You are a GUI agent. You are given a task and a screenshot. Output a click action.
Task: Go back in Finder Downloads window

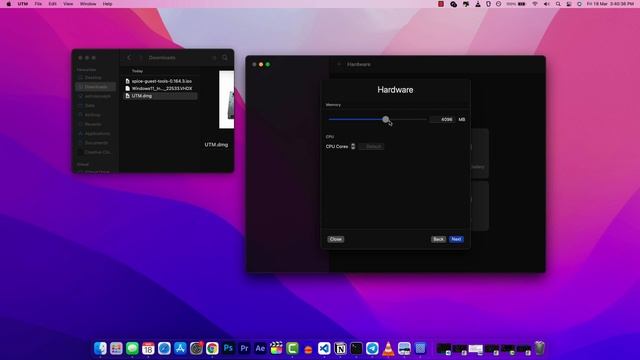coord(129,58)
